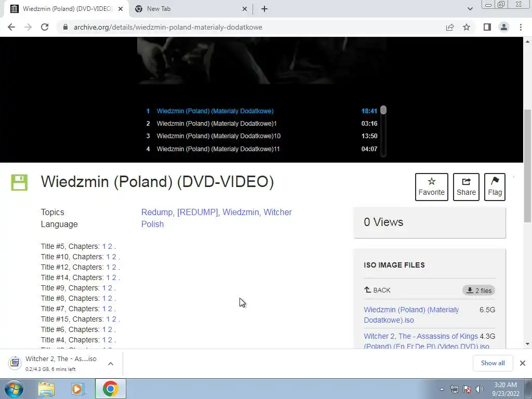Close the downloads bar
The height and width of the screenshot is (399, 532).
[x=523, y=363]
